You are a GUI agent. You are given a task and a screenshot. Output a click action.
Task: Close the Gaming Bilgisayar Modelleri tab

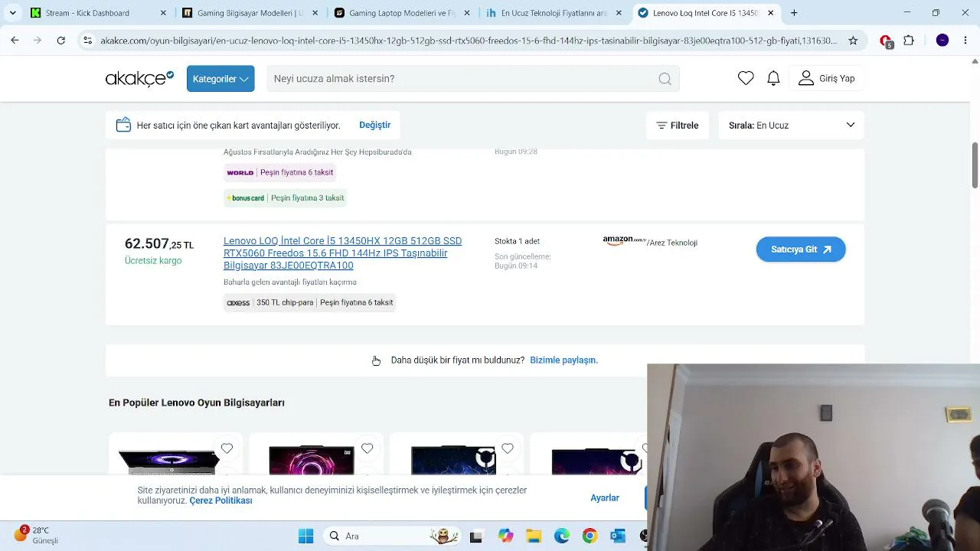pos(315,13)
